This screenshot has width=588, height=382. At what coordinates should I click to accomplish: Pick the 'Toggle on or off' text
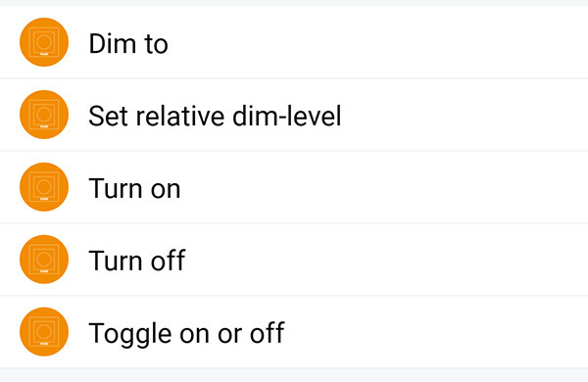pyautogui.click(x=186, y=333)
